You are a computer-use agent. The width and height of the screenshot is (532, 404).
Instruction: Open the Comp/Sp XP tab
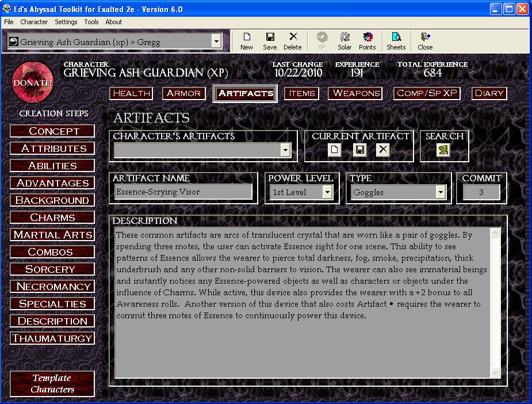tap(427, 93)
